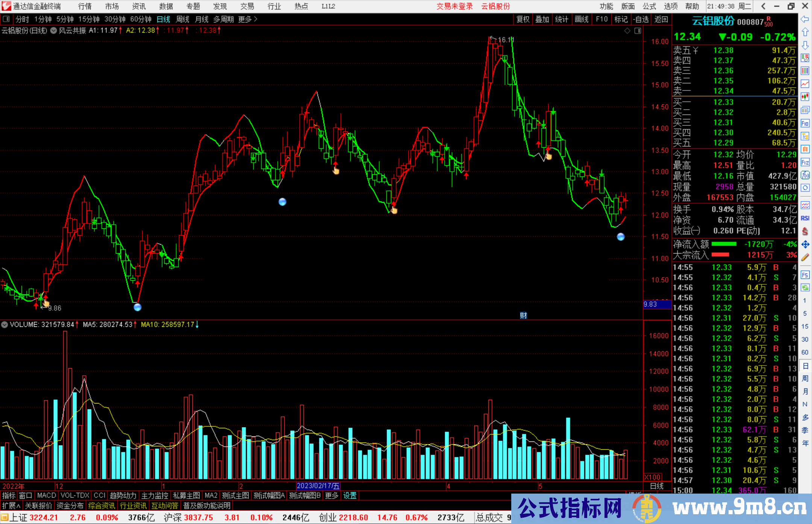Select monthly 月 period in right sidebar
The image size is (812, 524).
point(805,391)
